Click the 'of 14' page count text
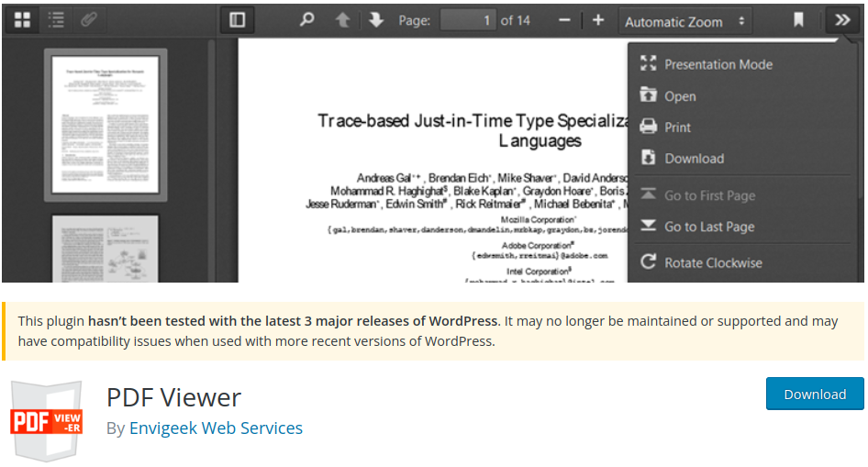The image size is (868, 467). (516, 20)
